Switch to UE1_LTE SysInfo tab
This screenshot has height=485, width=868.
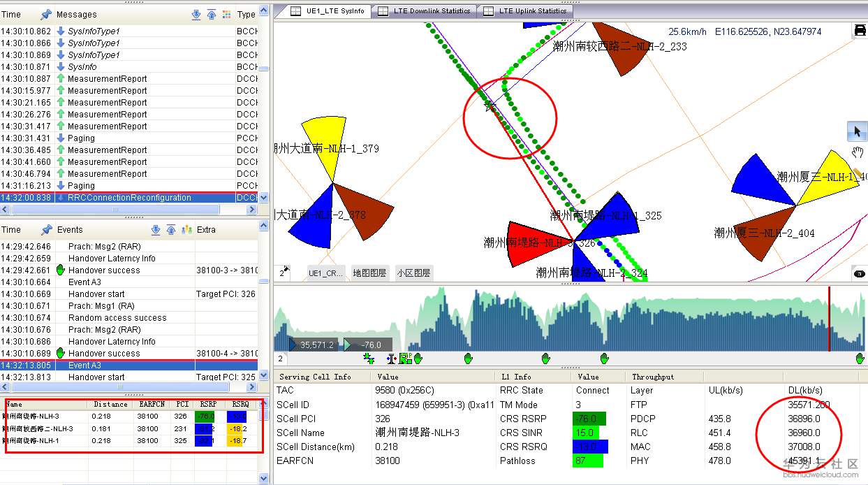(327, 11)
